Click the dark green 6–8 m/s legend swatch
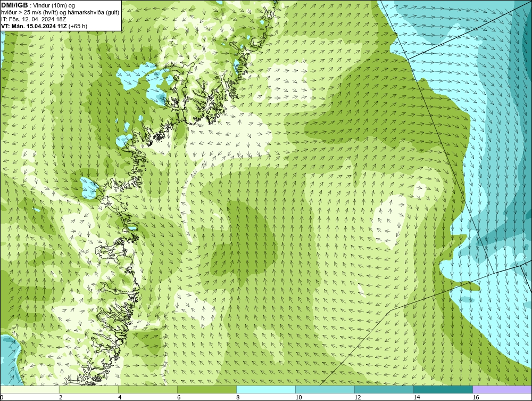The width and height of the screenshot is (532, 401). (x=206, y=389)
